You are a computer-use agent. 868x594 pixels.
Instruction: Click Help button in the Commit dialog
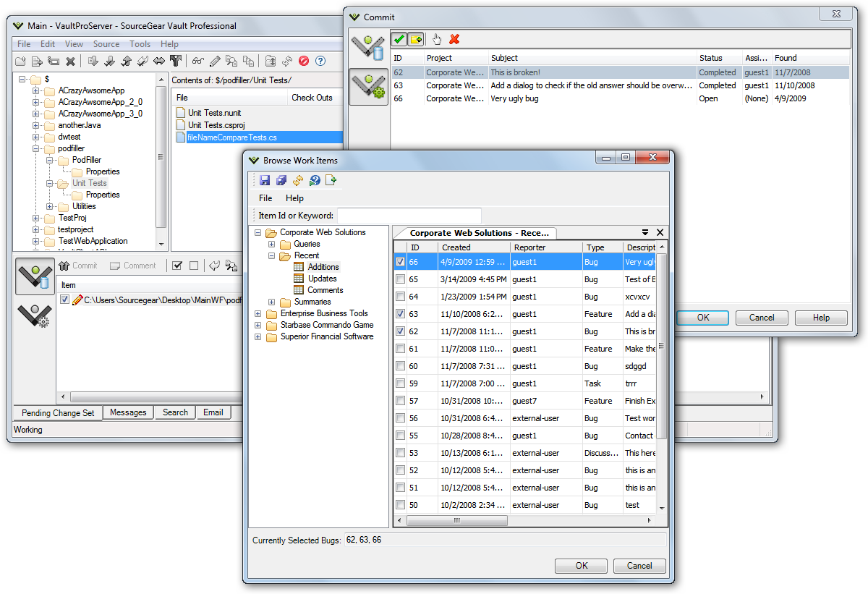click(821, 318)
